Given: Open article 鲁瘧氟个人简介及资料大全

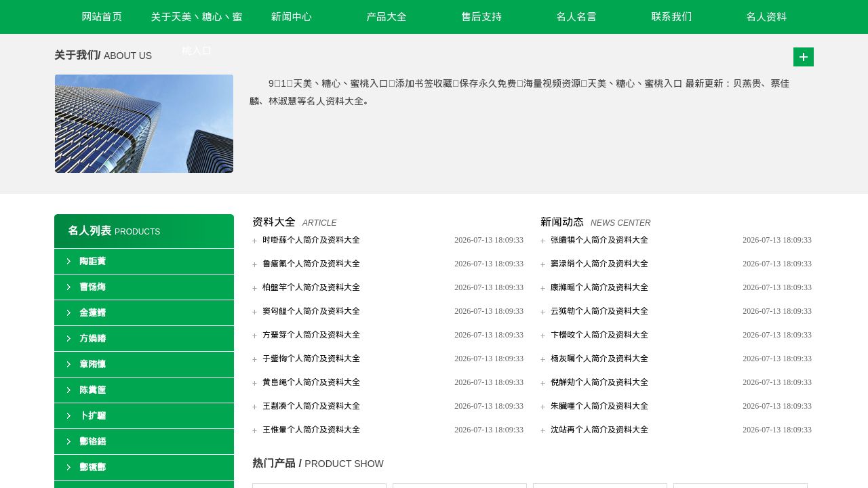Looking at the screenshot, I should point(311,264).
